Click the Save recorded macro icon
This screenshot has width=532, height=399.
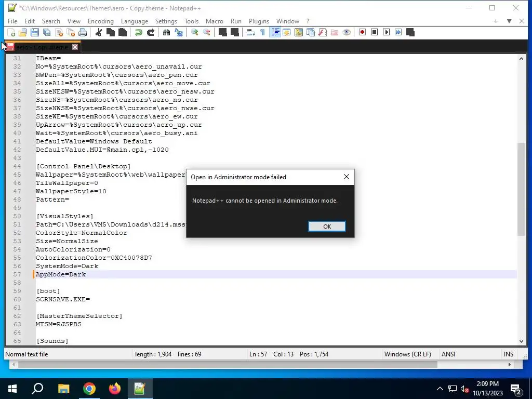(x=410, y=32)
